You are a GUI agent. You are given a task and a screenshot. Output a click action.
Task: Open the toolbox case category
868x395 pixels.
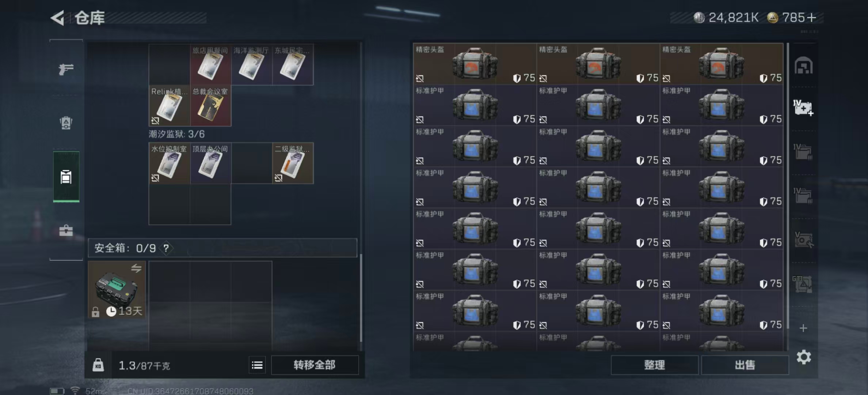[66, 230]
